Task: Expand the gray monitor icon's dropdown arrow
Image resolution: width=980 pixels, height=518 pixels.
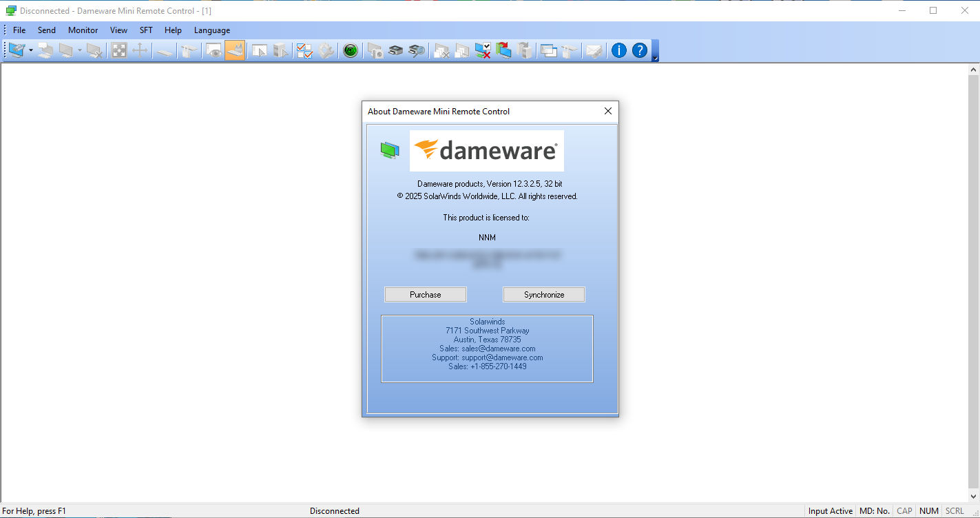Action: tap(80, 50)
